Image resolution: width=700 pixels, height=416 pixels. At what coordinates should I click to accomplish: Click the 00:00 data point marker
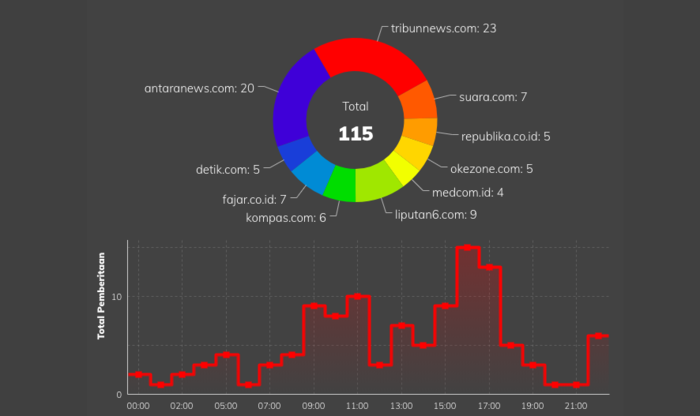point(138,374)
